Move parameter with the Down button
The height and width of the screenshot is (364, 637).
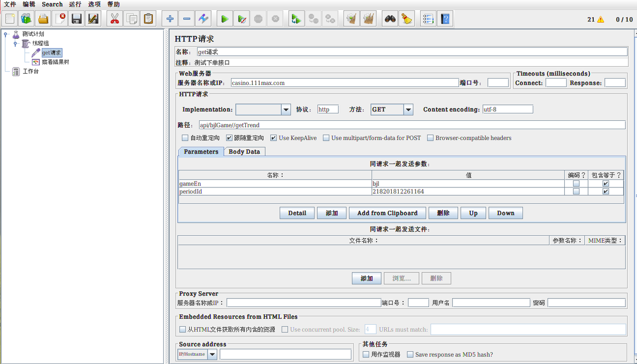pyautogui.click(x=506, y=213)
